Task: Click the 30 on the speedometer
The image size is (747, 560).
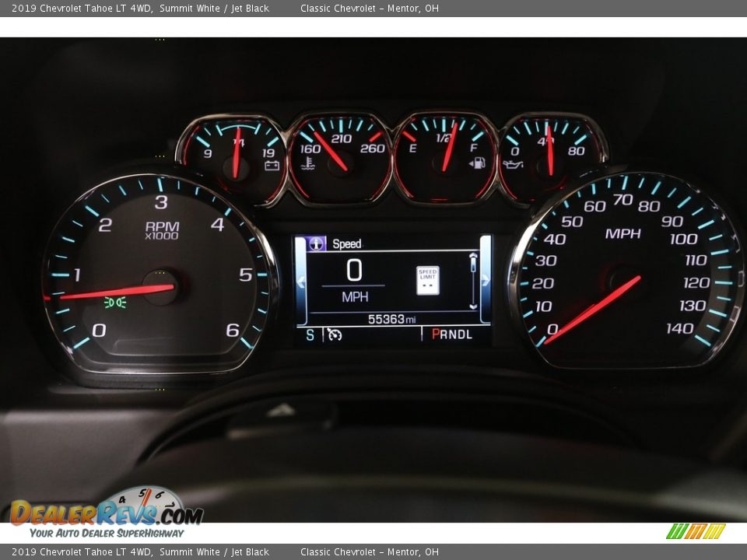Action: pyautogui.click(x=546, y=261)
